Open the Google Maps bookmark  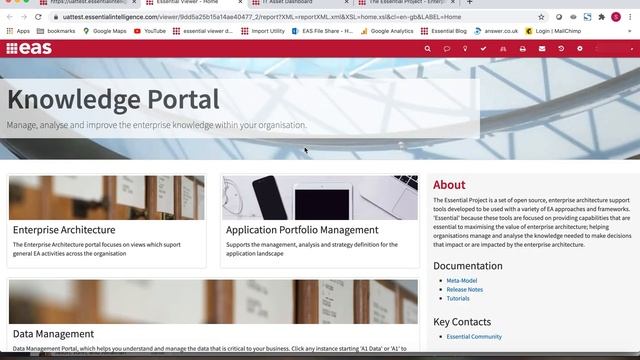(x=104, y=31)
